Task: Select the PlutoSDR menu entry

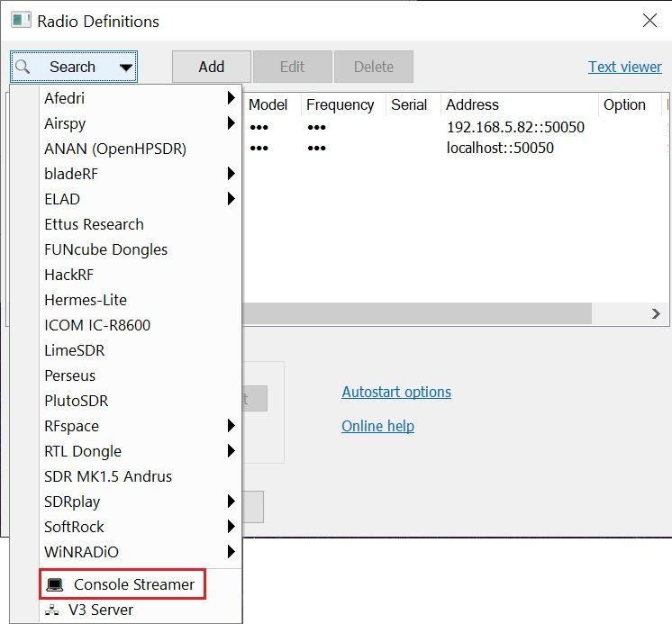Action: 77,401
